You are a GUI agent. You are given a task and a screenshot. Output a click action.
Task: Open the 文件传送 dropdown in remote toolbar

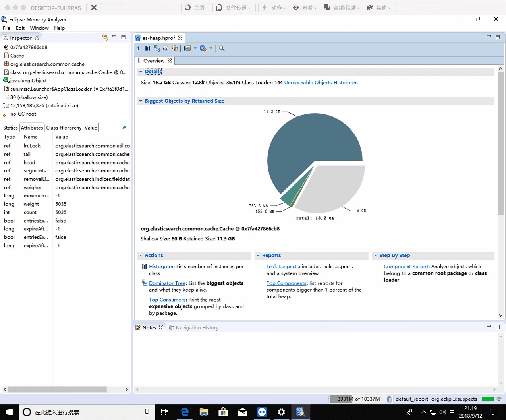(x=234, y=8)
